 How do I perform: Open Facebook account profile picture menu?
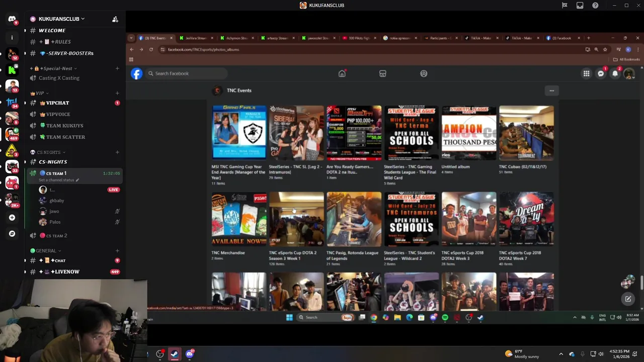pyautogui.click(x=629, y=73)
